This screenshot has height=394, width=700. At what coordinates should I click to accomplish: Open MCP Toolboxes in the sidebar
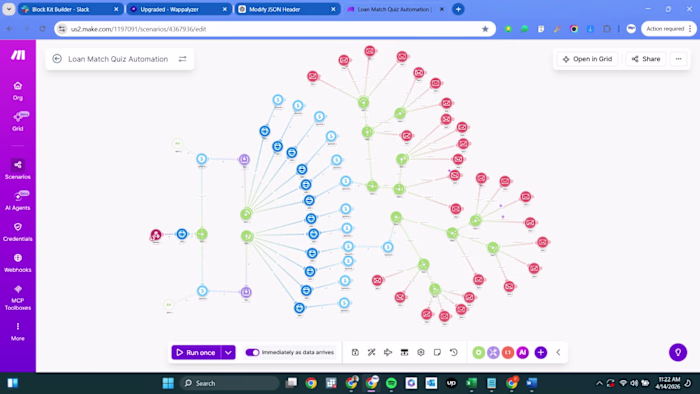tap(17, 297)
